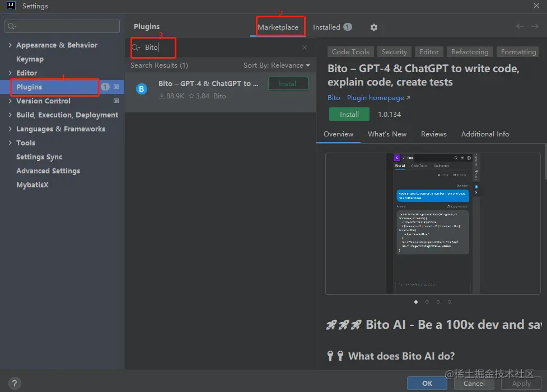Click the Refactoring tag

pyautogui.click(x=470, y=52)
